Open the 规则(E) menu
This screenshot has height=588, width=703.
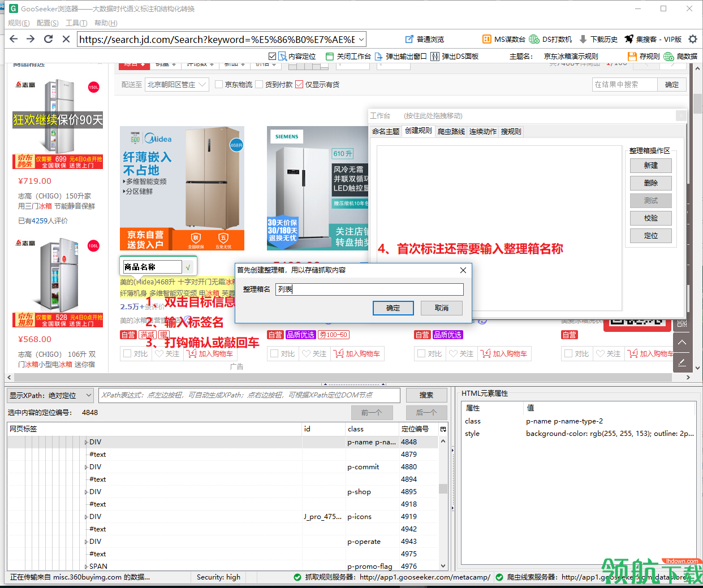(x=19, y=23)
